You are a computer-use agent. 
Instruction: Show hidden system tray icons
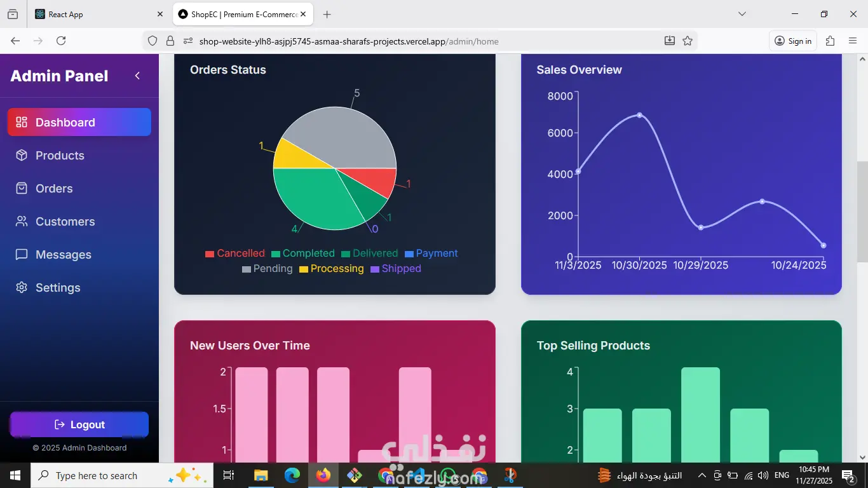point(702,475)
